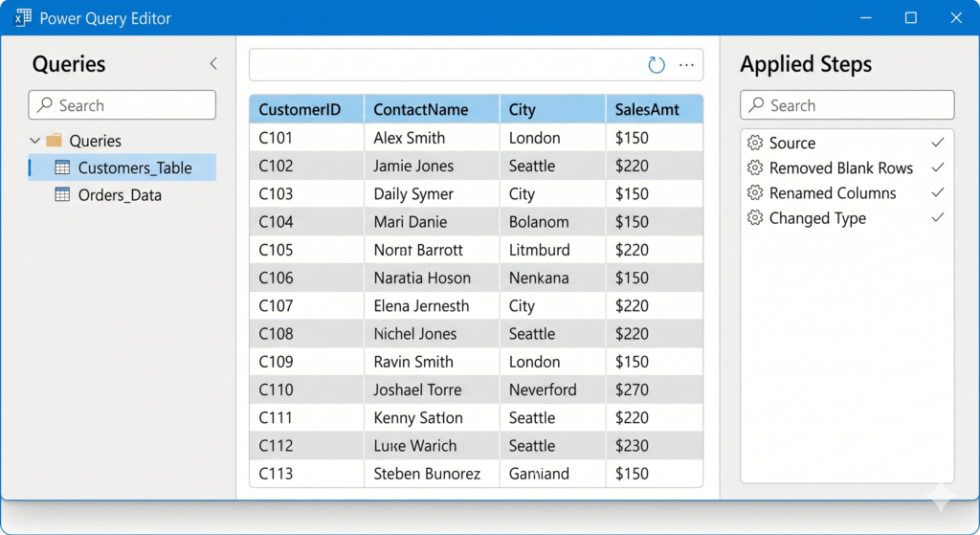Click cell C105 in CustomerID column

(x=306, y=250)
